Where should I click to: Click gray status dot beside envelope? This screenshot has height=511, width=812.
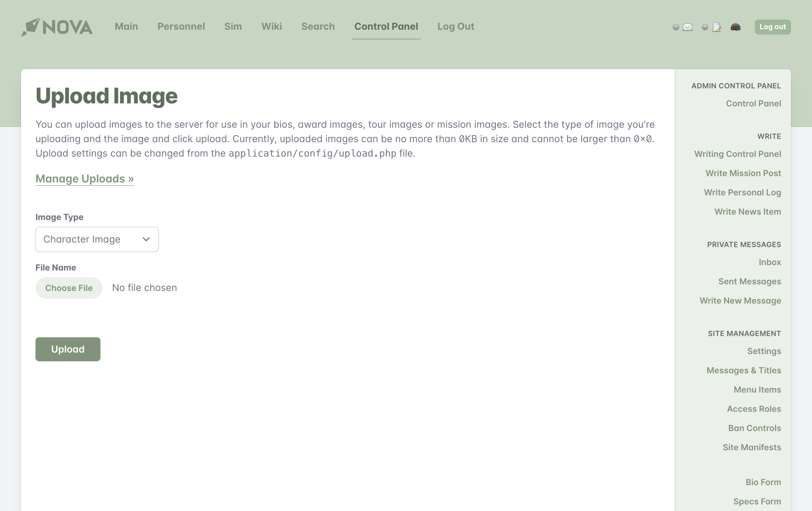point(676,27)
